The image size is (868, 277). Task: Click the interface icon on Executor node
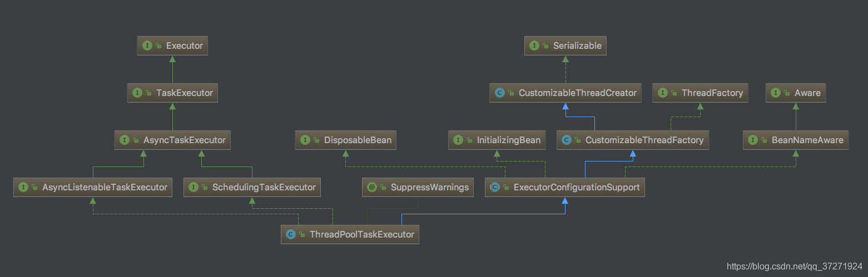147,46
